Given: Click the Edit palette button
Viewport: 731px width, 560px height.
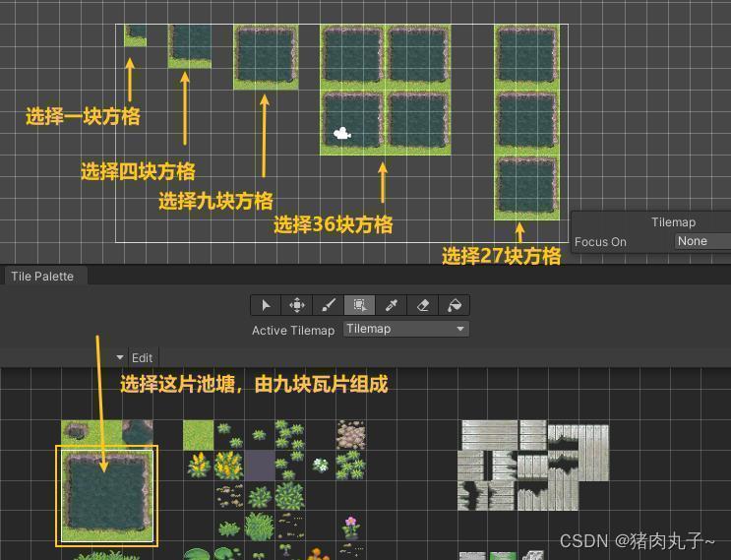Looking at the screenshot, I should 143,357.
